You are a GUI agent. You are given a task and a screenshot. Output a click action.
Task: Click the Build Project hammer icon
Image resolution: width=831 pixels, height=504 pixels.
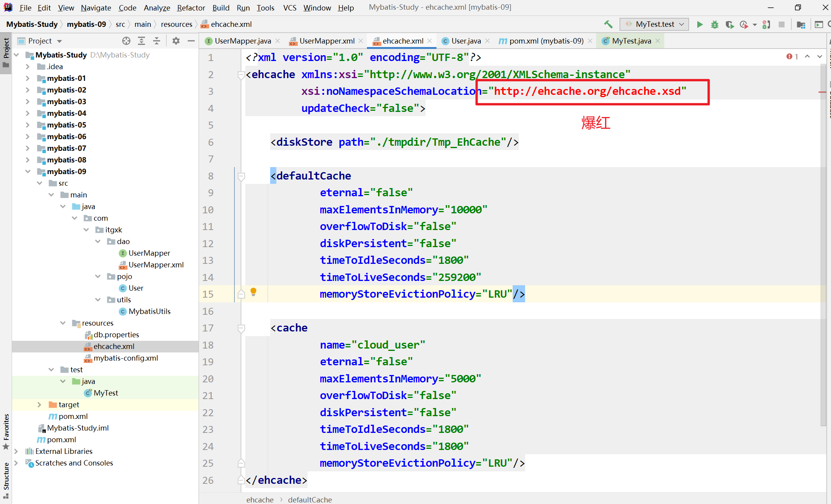[x=609, y=24]
